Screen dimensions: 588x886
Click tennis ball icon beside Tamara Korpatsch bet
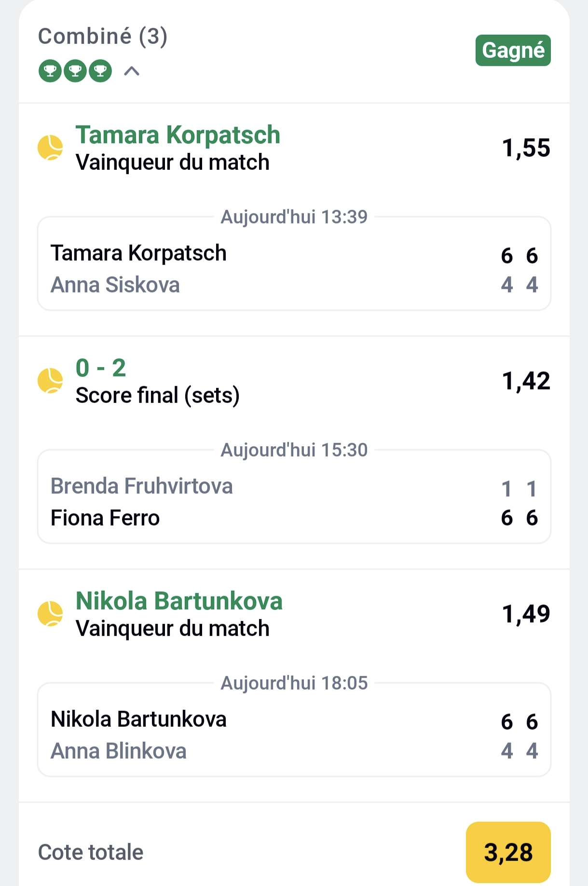[50, 147]
